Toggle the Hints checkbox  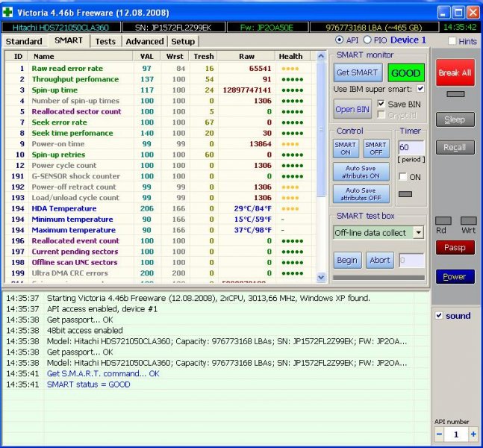pyautogui.click(x=452, y=41)
